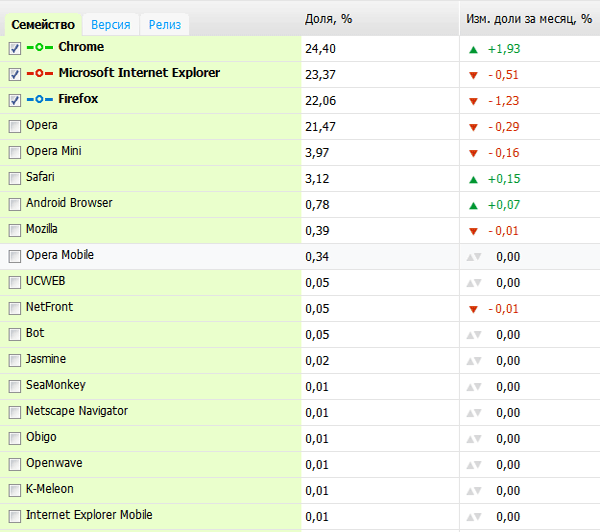The height and width of the screenshot is (532, 600).
Task: Click gray no-change arrows in UCWEB row
Action: (474, 283)
